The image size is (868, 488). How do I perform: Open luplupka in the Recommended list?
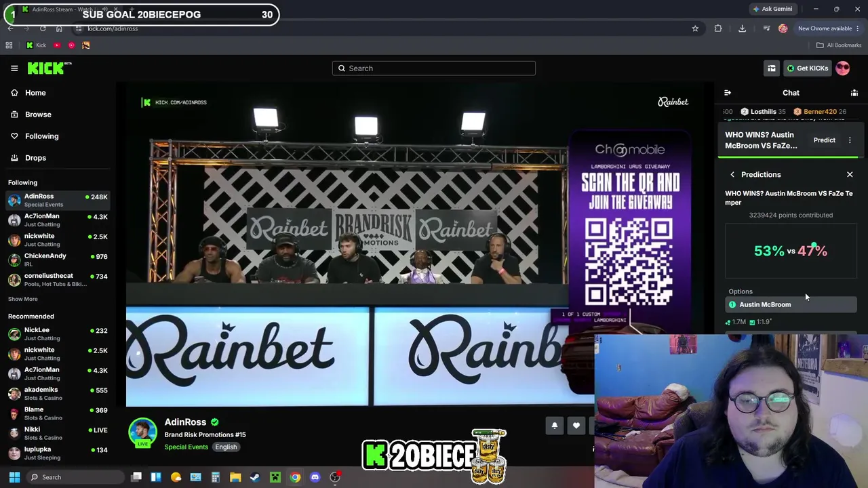(58, 453)
